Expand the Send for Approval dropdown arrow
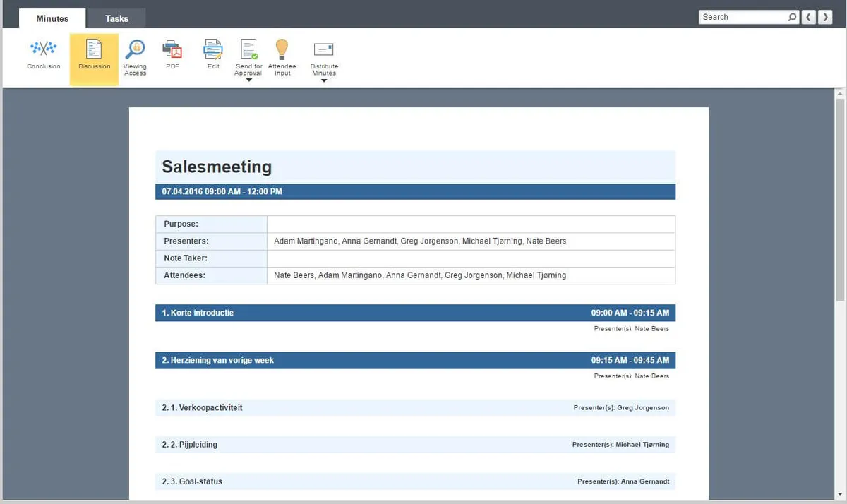Image resolution: width=847 pixels, height=504 pixels. (248, 80)
